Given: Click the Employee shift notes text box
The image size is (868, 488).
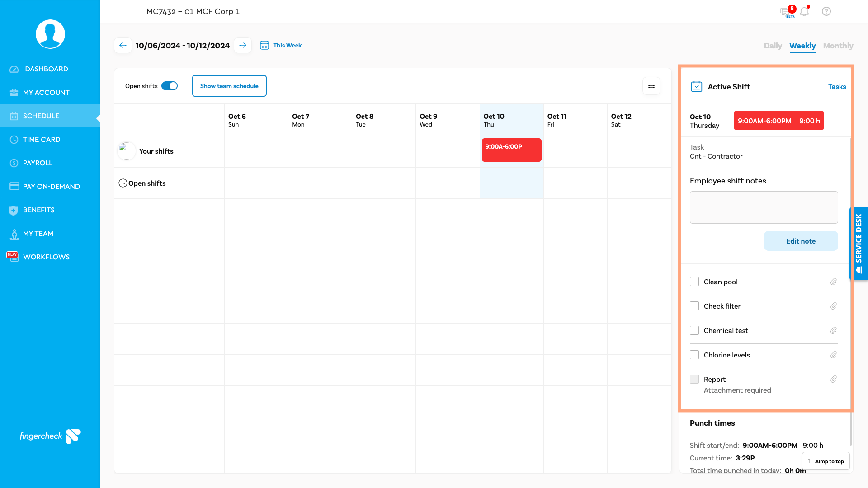Looking at the screenshot, I should (x=764, y=207).
